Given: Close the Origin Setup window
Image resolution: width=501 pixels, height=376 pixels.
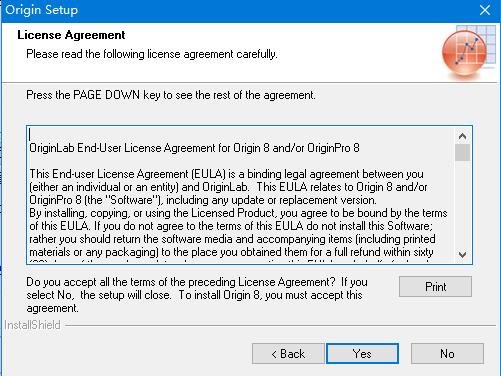Looking at the screenshot, I should [x=485, y=10].
